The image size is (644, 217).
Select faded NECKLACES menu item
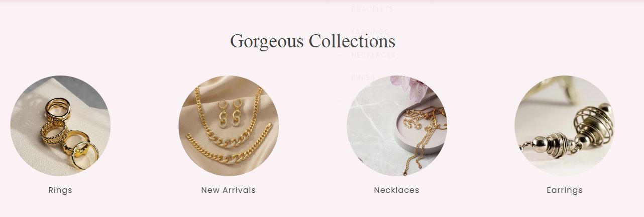[373, 55]
